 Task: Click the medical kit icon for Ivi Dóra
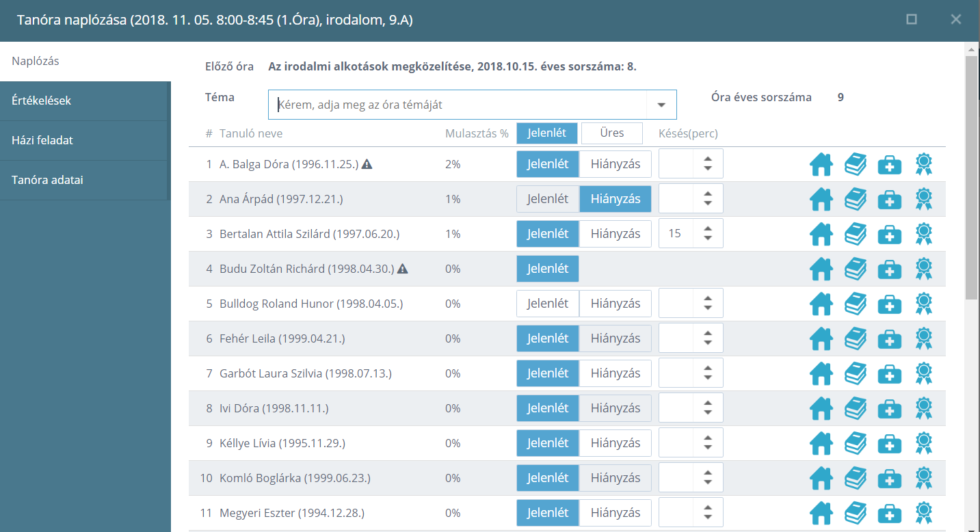click(890, 408)
